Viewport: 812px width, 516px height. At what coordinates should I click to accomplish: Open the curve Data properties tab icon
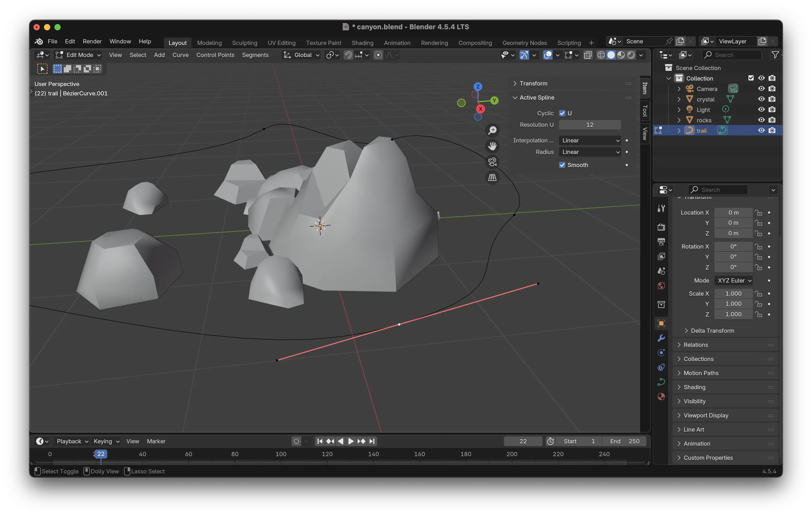(x=661, y=382)
